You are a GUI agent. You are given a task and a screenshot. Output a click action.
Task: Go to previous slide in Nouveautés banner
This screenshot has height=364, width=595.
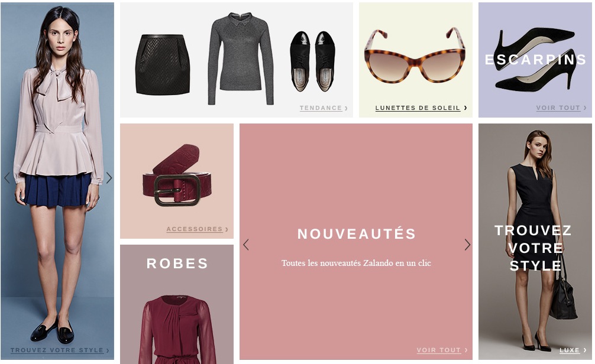pyautogui.click(x=246, y=245)
